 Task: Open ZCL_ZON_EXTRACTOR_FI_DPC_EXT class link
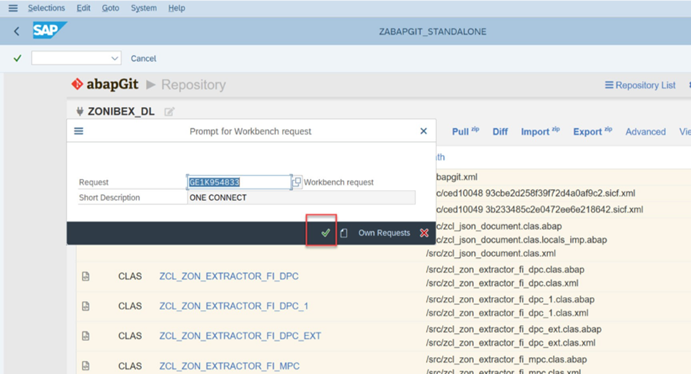click(240, 336)
